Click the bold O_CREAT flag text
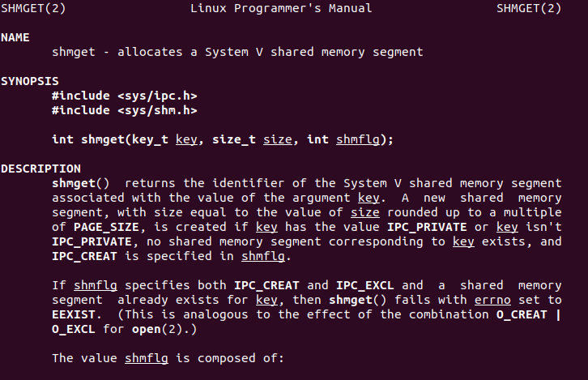The height and width of the screenshot is (380, 588). coord(522,314)
